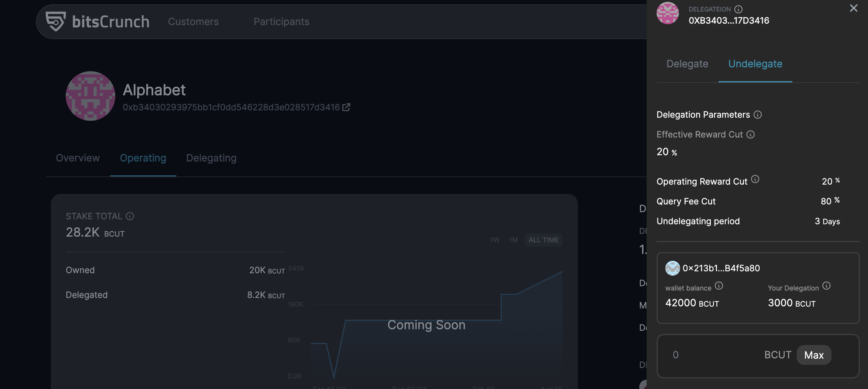Screen dimensions: 868x389
Task: Click the Query Fee Cut label
Action: pyautogui.click(x=686, y=201)
